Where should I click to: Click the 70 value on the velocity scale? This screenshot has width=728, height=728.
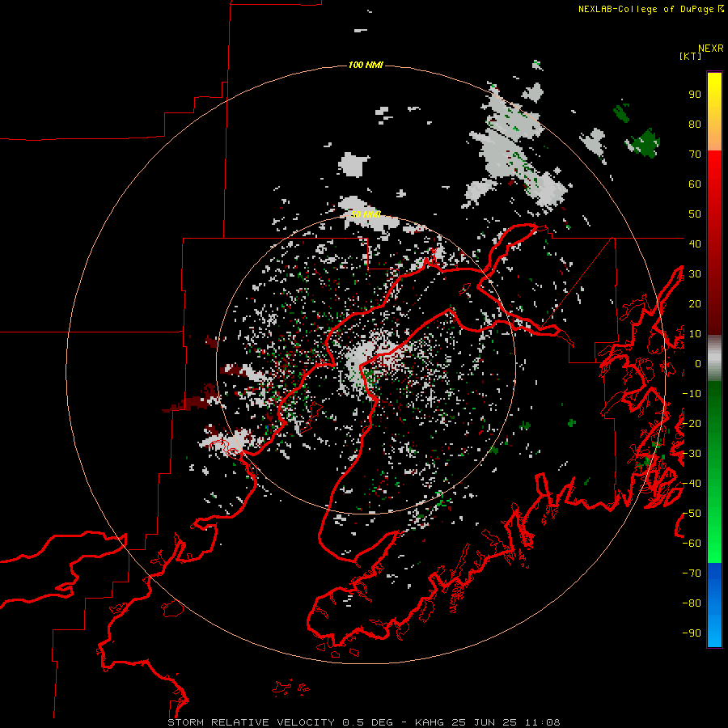click(695, 154)
